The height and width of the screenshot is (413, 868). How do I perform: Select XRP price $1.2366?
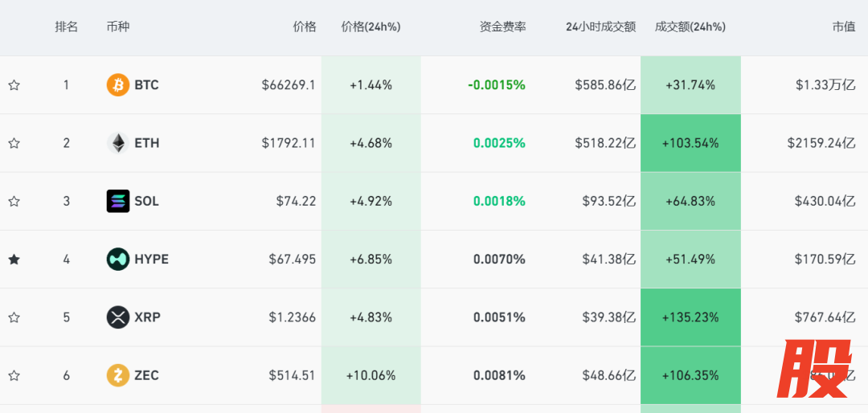pos(293,317)
